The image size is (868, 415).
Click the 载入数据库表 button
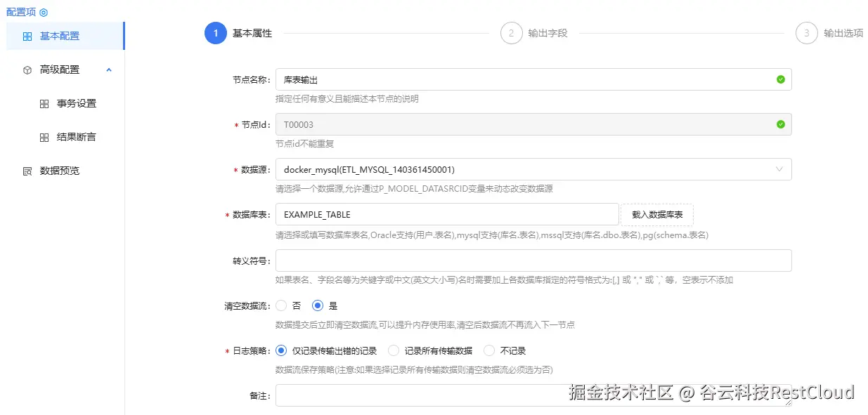(x=657, y=215)
